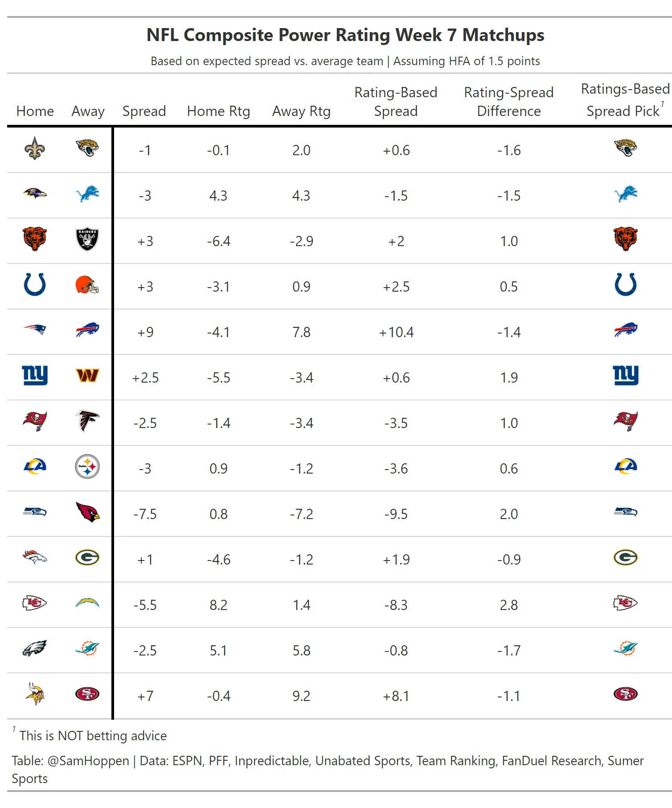This screenshot has width=672, height=808.
Task: Click the Atlanta Falcons logo
Action: pos(87,420)
